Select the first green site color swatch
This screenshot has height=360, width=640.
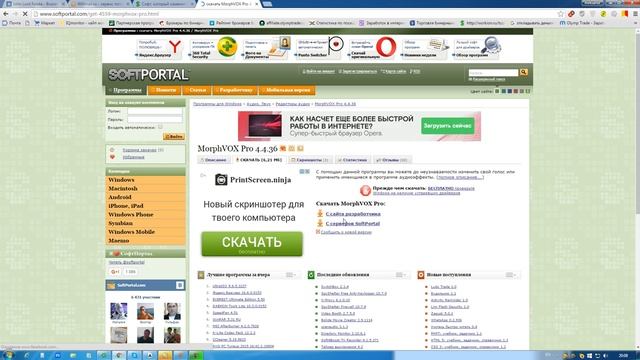[x=497, y=91]
